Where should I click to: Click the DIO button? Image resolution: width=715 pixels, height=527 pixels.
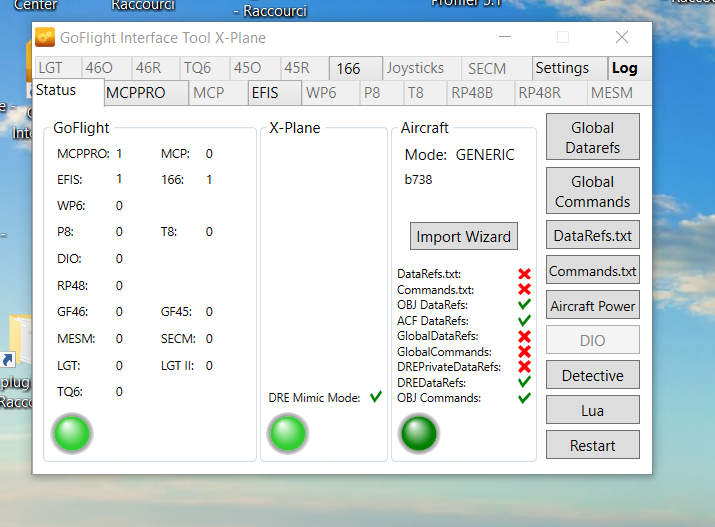tap(593, 340)
